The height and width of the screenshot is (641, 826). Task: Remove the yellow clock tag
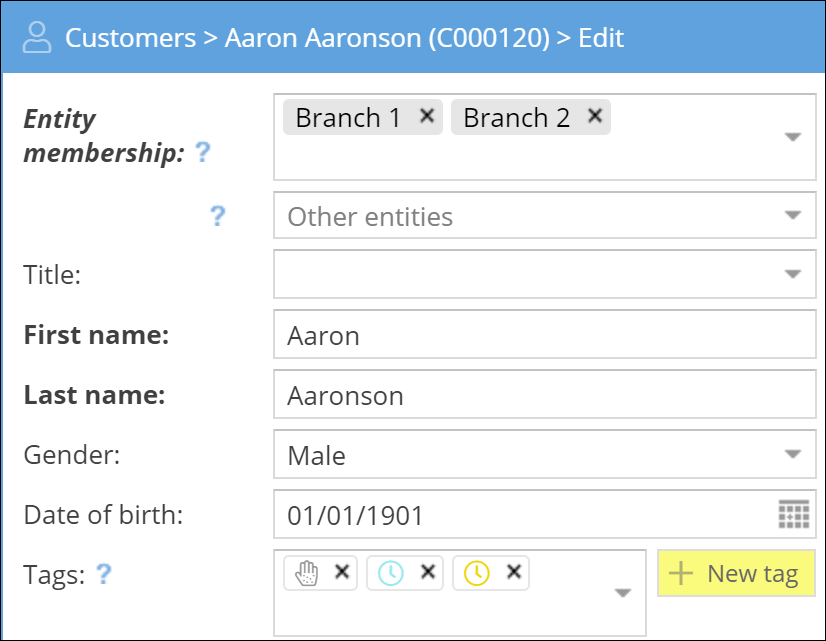pos(514,572)
